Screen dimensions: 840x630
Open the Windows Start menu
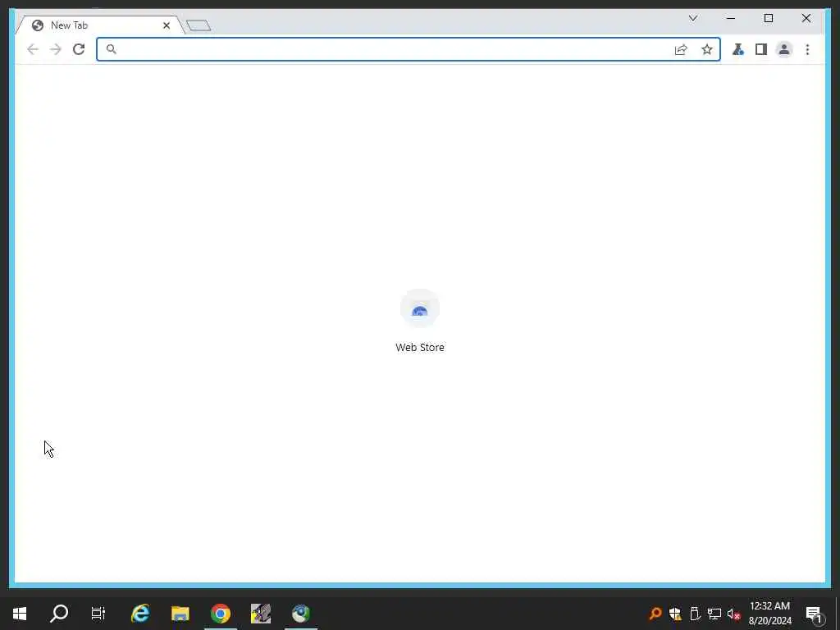(20, 614)
